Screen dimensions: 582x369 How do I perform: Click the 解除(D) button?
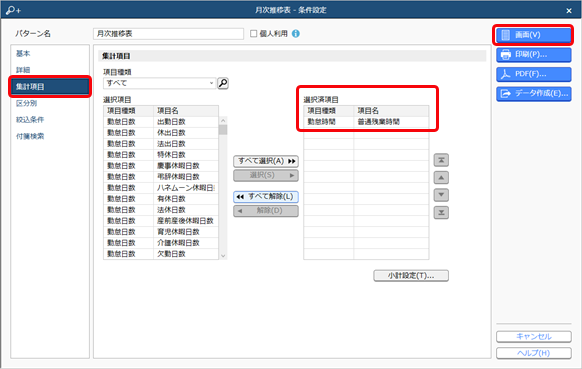click(x=266, y=211)
